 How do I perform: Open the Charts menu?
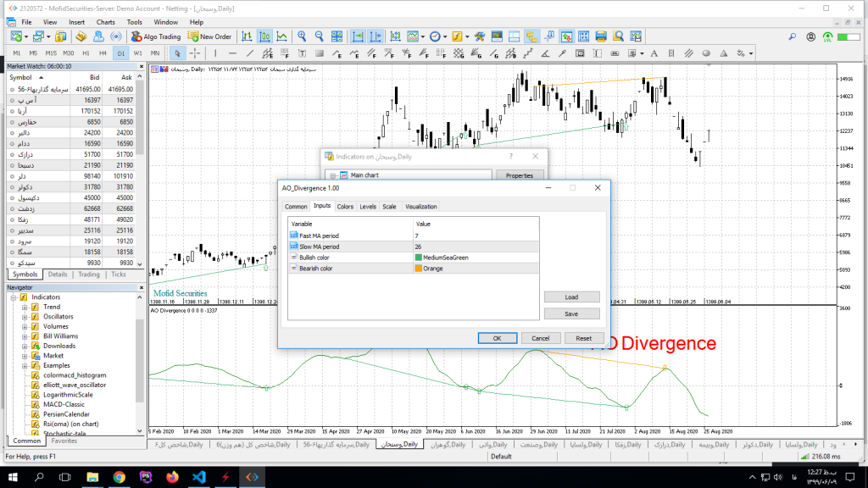click(x=106, y=22)
